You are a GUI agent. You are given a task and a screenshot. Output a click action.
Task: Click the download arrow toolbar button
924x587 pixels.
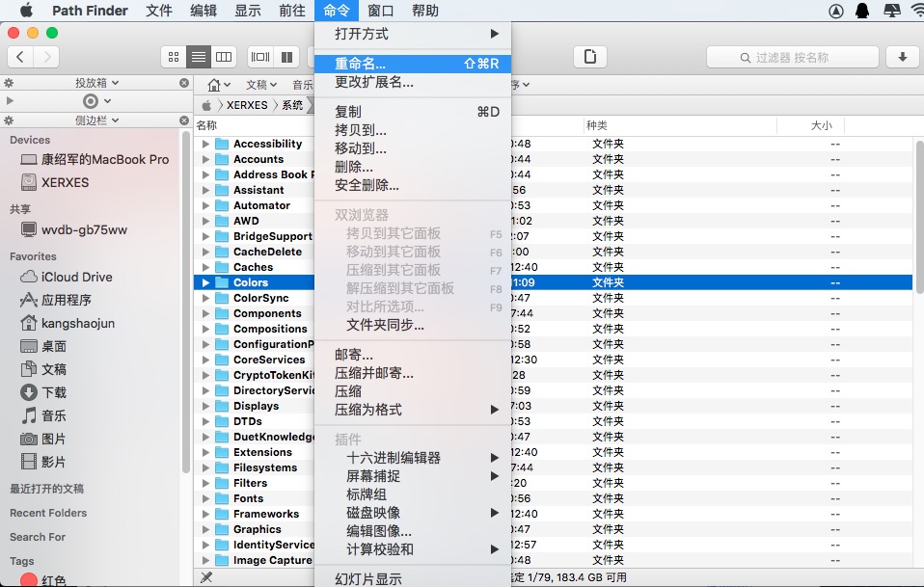pyautogui.click(x=901, y=57)
